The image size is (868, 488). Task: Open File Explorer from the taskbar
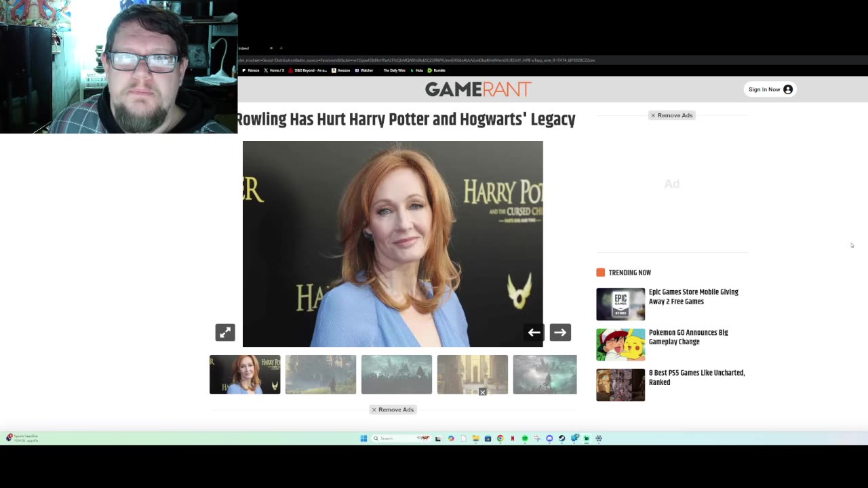click(475, 439)
